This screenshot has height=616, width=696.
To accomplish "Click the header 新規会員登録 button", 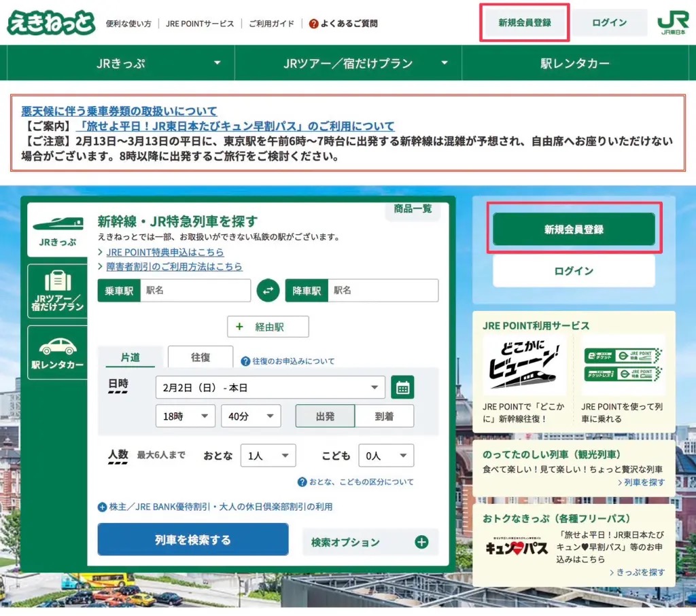I will point(525,22).
